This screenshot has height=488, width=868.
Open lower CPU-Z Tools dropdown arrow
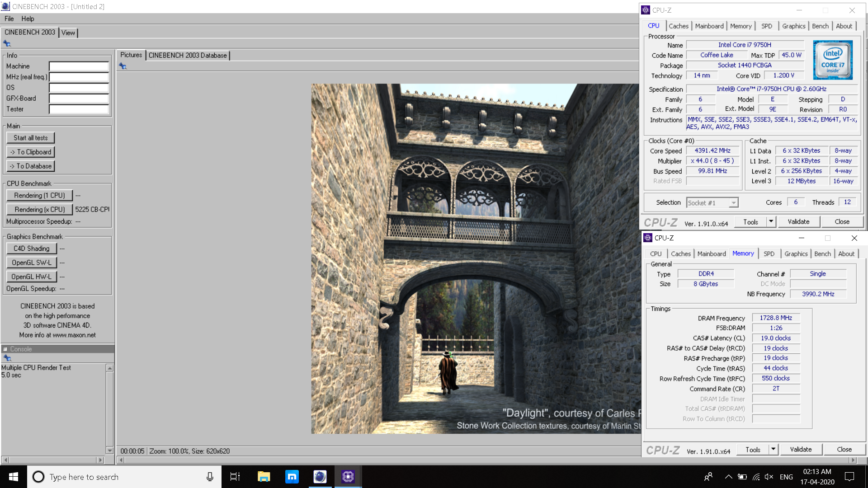(774, 450)
